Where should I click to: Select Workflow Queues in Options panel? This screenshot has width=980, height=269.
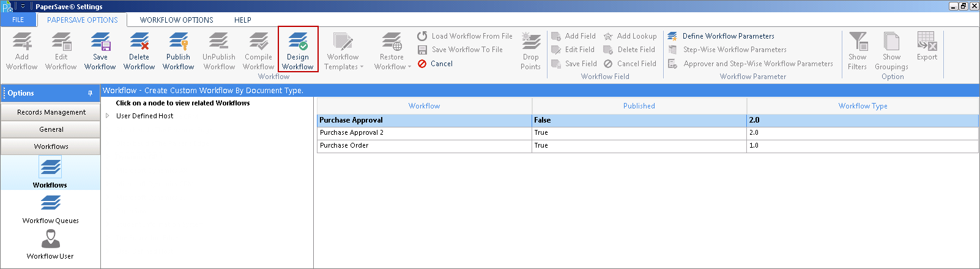[50, 208]
